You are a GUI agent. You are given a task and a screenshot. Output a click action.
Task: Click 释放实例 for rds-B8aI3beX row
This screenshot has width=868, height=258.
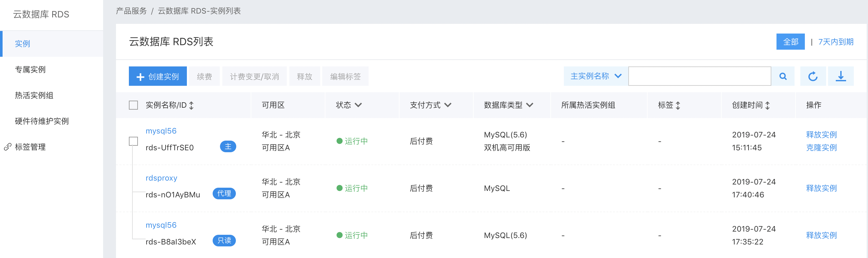pos(821,235)
